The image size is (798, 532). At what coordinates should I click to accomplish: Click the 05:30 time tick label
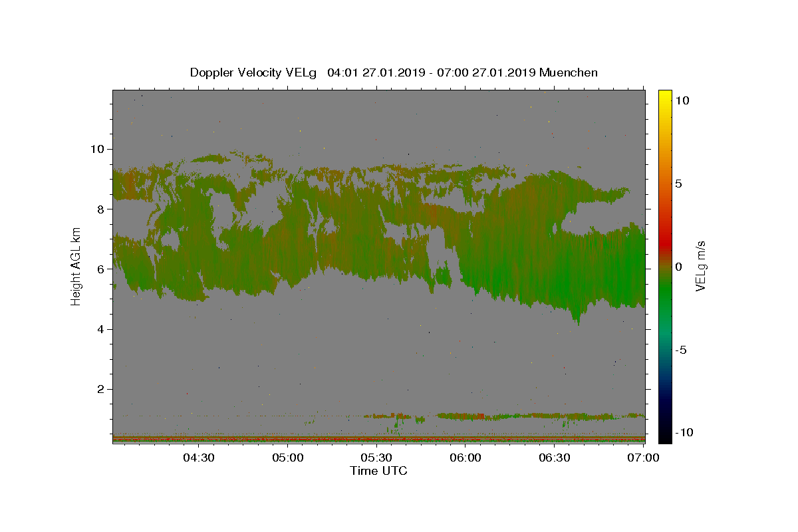coord(376,458)
